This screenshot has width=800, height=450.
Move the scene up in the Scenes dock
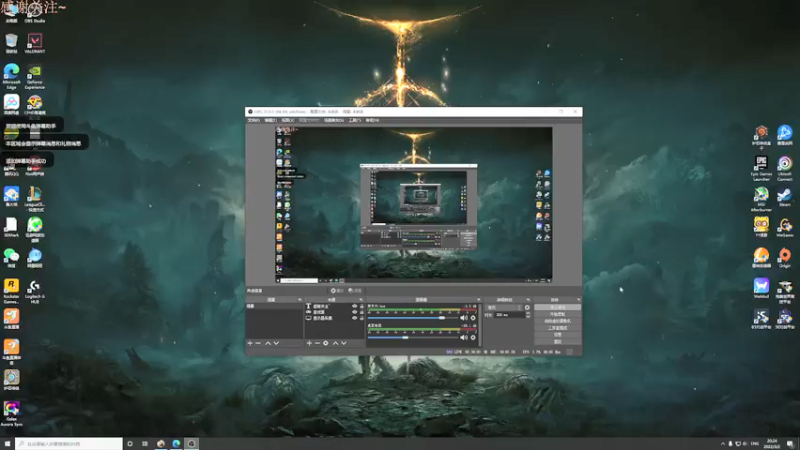click(x=268, y=343)
